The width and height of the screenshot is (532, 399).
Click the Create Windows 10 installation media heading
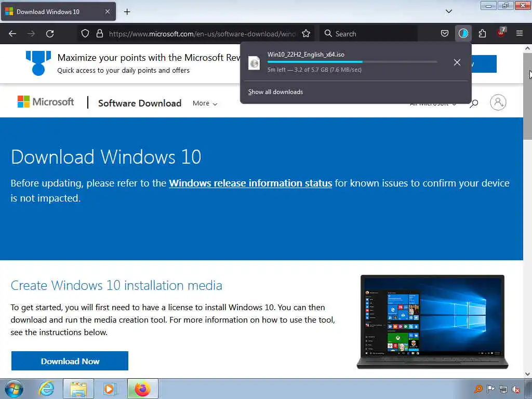point(116,286)
